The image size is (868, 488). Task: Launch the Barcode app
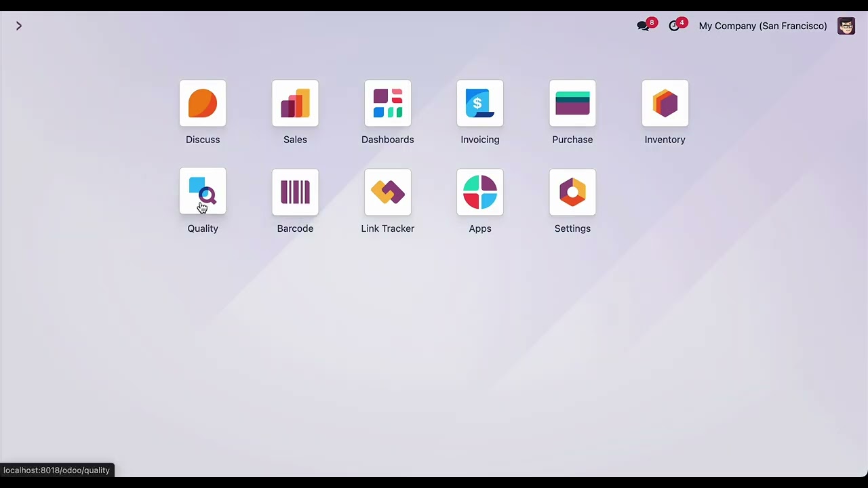tap(295, 192)
